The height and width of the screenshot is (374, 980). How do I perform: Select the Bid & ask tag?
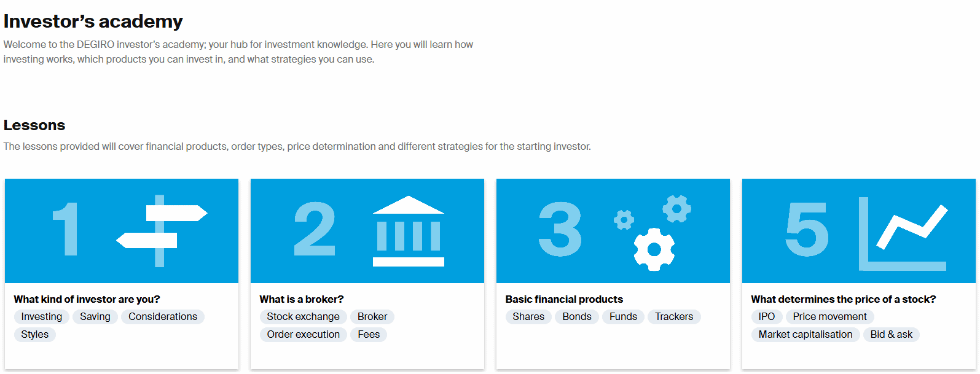pos(891,335)
